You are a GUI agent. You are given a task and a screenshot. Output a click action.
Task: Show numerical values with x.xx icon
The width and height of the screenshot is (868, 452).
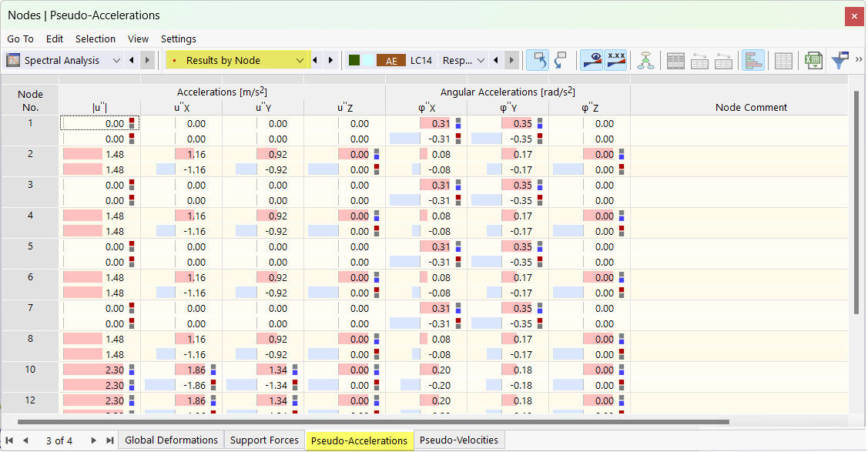point(616,60)
